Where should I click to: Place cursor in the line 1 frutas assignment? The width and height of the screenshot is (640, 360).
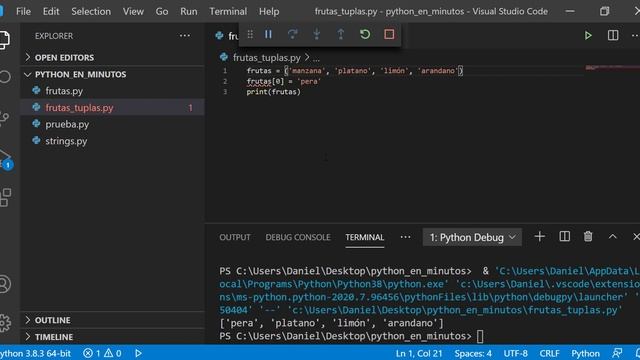pos(354,71)
